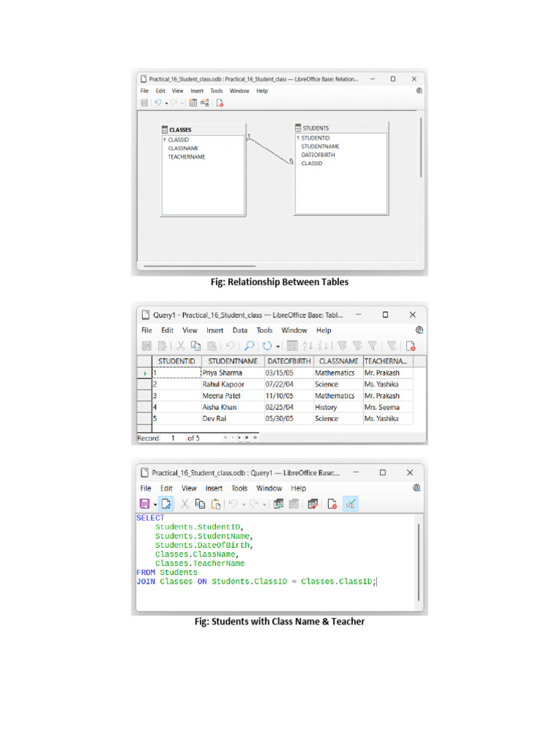Click AutoFilter funnel icon in Query1 table window

point(342,346)
